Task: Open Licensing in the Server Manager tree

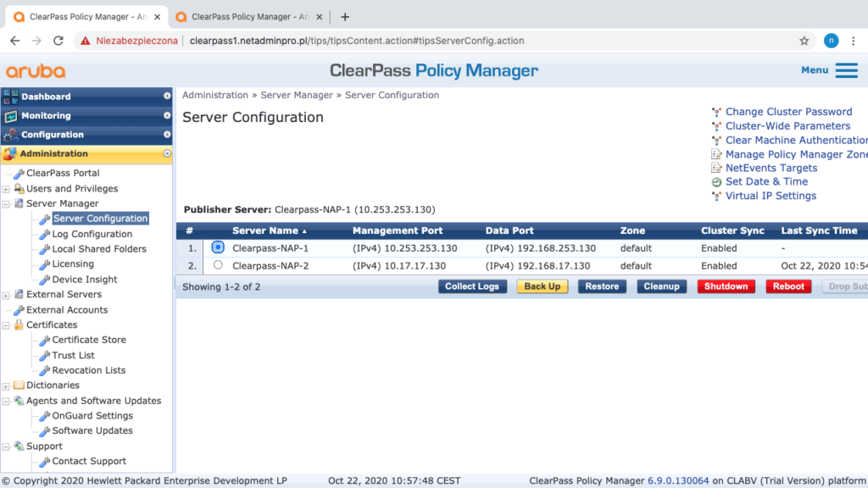Action: coord(73,264)
